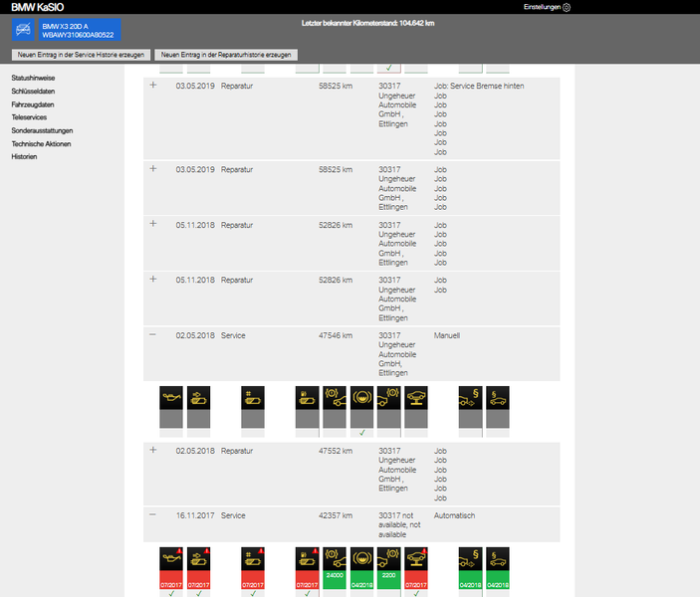Screen dimensions: 700x597
Task: Open Statushinweise in the sidebar
Action: [33, 78]
